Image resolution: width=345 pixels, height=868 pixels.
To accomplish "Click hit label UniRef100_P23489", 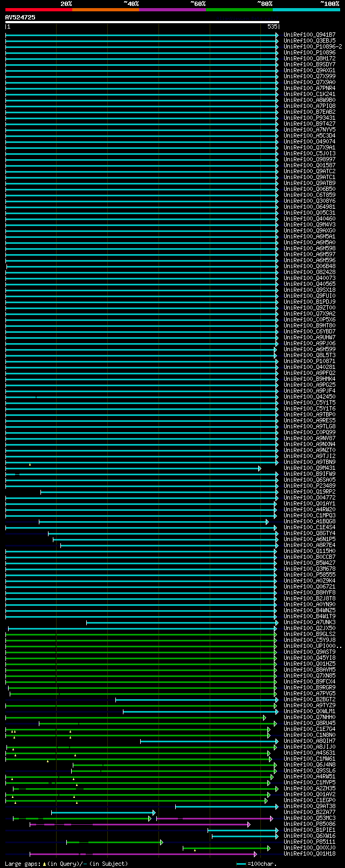I will [x=309, y=486].
